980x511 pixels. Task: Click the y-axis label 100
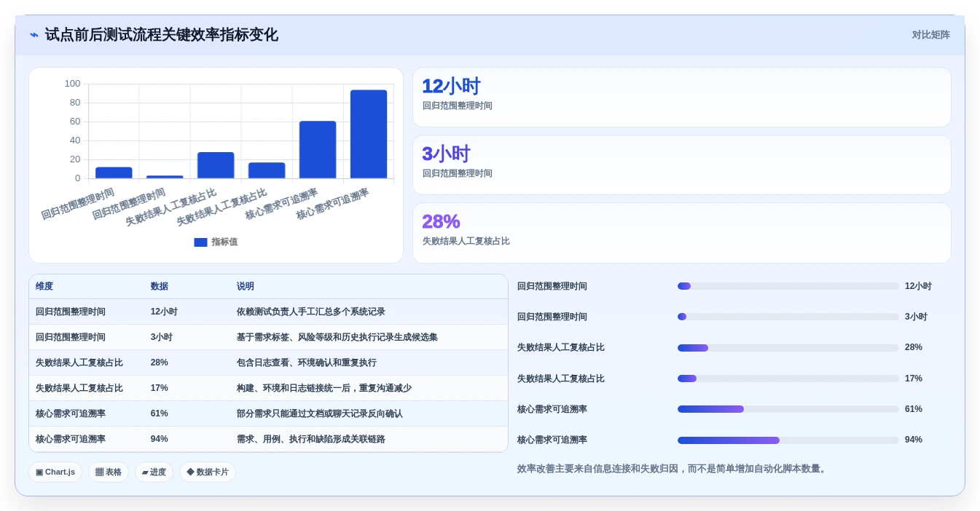click(72, 84)
